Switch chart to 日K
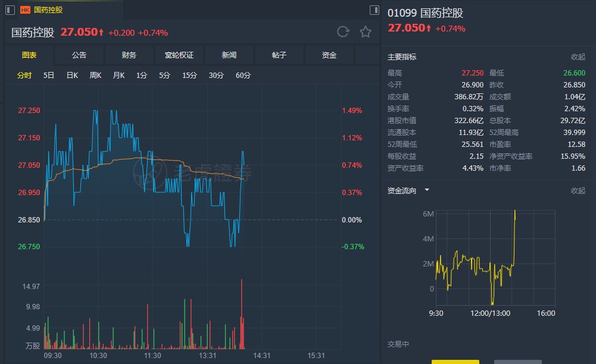This screenshot has height=364, width=596. point(72,75)
